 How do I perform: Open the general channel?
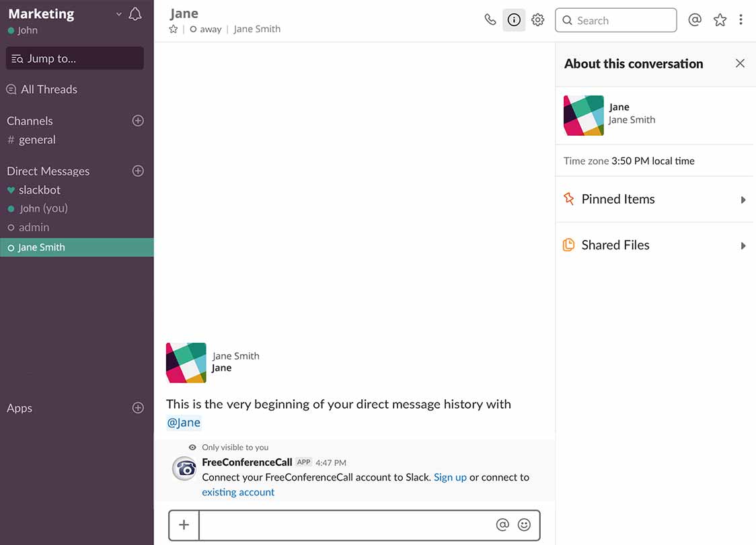(37, 140)
